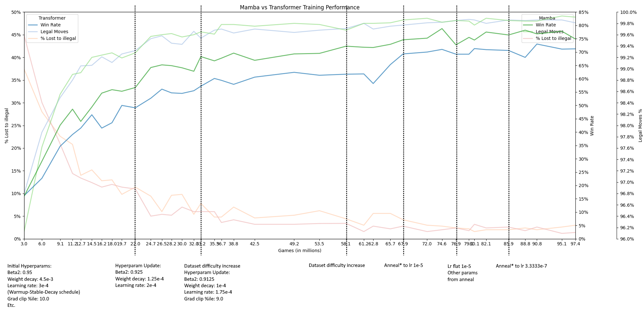Click the chart title 'Mamba vs Transformer Training Performance'
Image resolution: width=644 pixels, height=312 pixels.
(x=299, y=7)
